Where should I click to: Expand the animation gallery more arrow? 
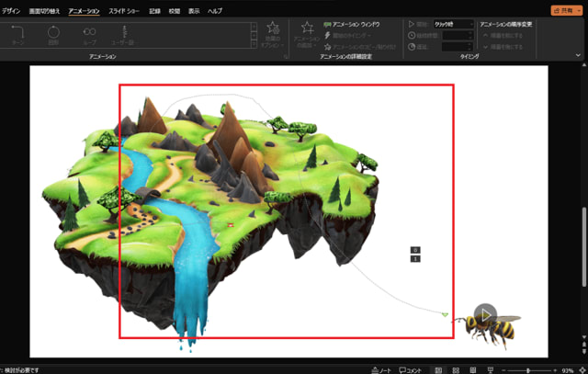[254, 44]
